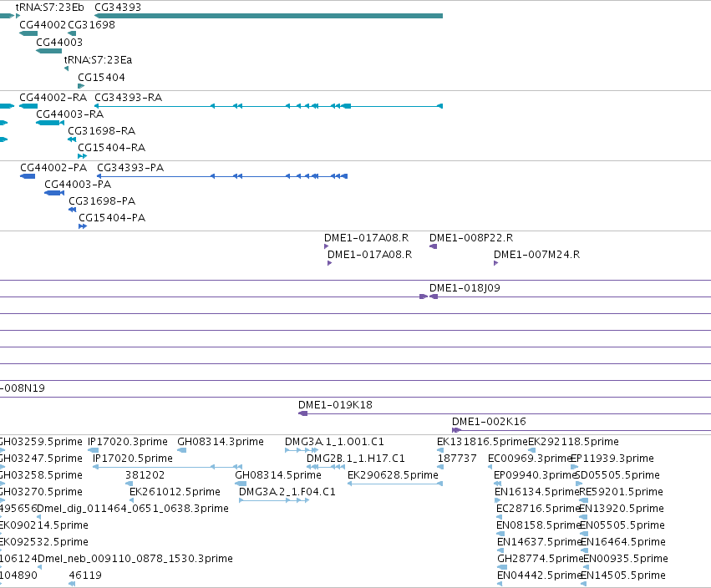This screenshot has width=711, height=588.
Task: Select EC00969.3prime EST label
Action: pos(530,459)
